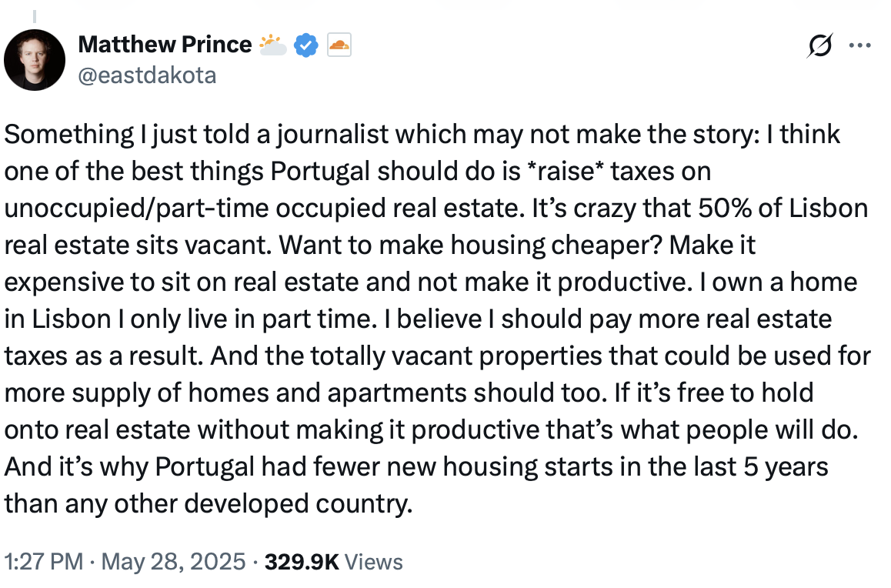Click the sun-behind-cloud emoji next to name

(272, 45)
